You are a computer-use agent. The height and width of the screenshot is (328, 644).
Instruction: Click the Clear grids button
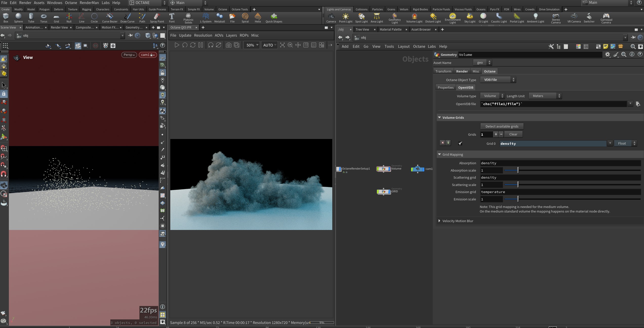click(x=513, y=134)
